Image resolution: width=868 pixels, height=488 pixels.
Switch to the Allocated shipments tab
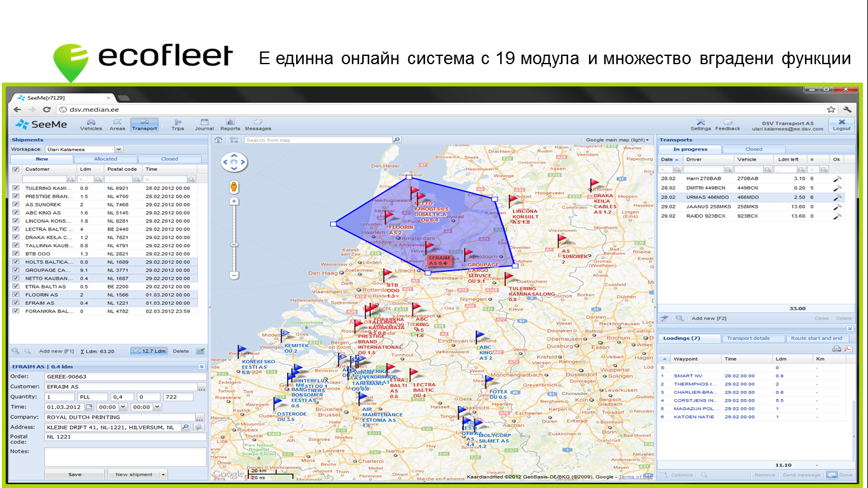105,159
